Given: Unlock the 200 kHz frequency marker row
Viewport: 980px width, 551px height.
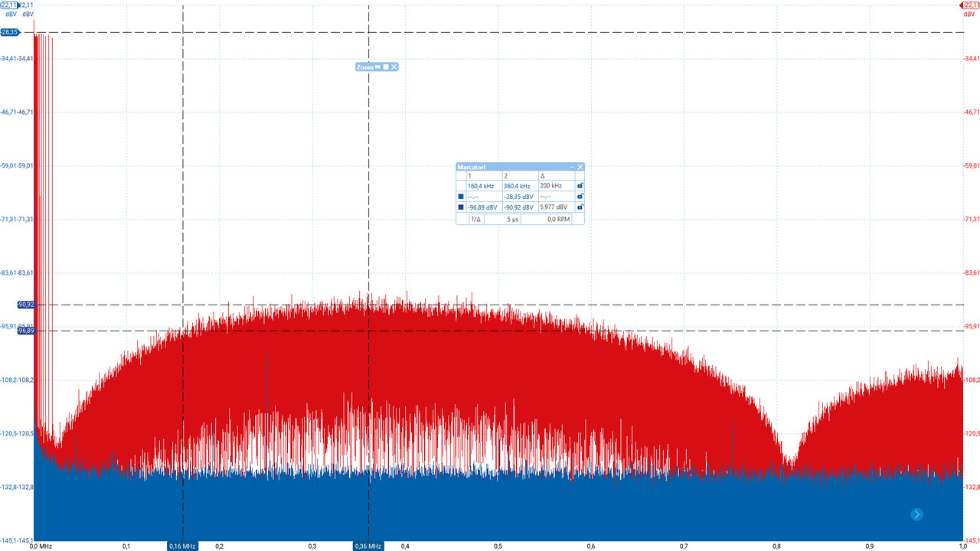Looking at the screenshot, I should (x=580, y=186).
